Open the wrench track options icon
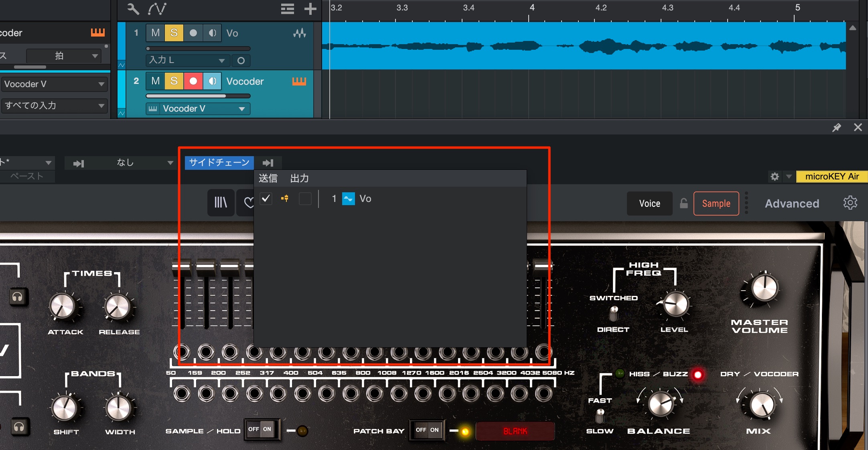This screenshot has width=868, height=450. click(x=133, y=8)
